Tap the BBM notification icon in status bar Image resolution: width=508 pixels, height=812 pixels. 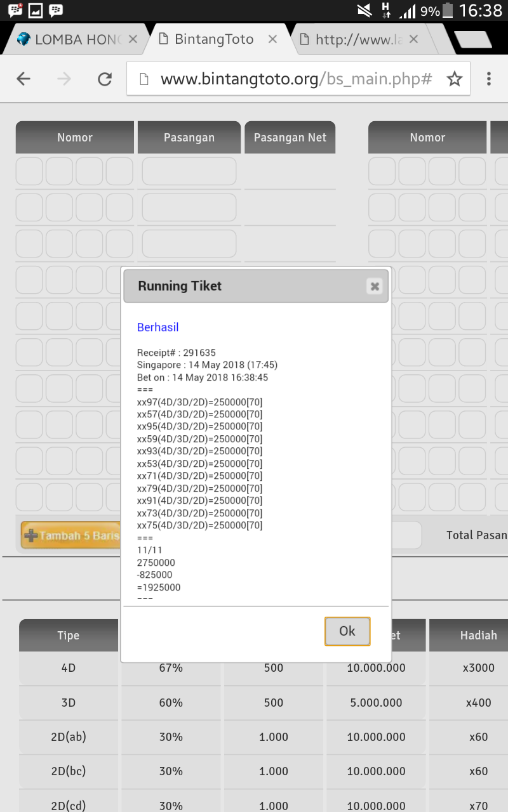pyautogui.click(x=15, y=10)
